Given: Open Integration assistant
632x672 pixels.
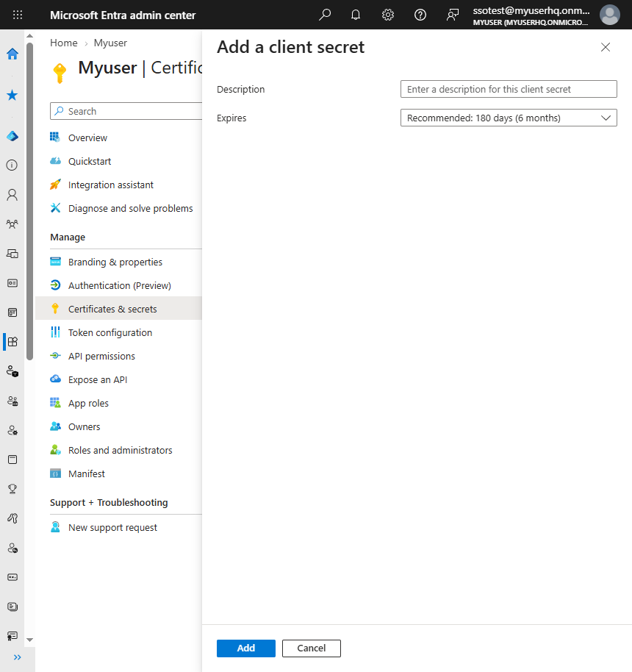Looking at the screenshot, I should [110, 185].
